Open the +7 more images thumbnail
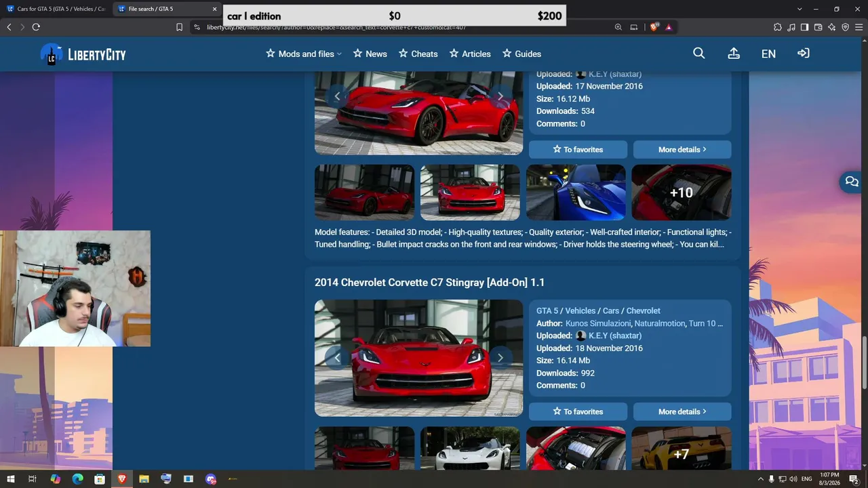 [x=682, y=448]
